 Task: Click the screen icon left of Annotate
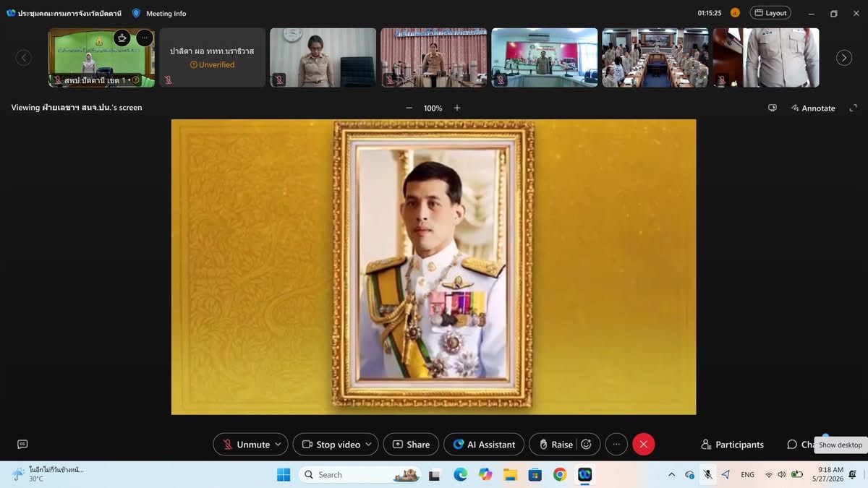click(x=773, y=108)
